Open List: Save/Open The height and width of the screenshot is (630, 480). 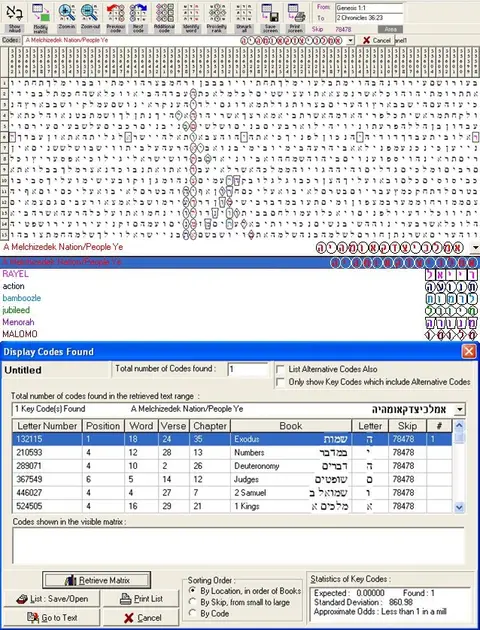[52, 599]
